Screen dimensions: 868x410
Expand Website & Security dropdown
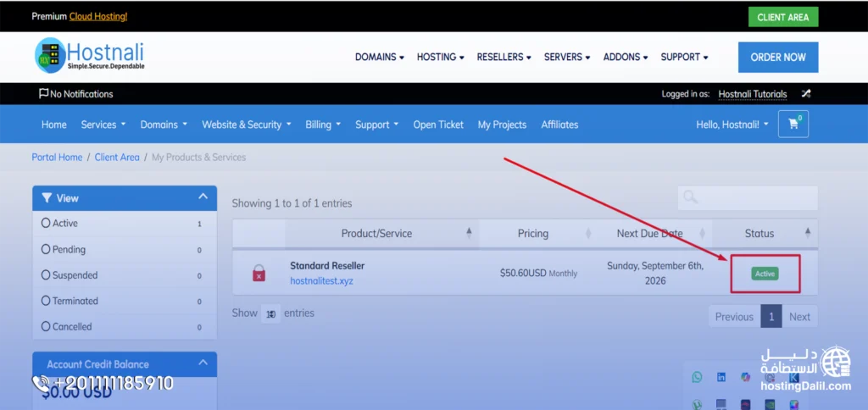pos(247,125)
